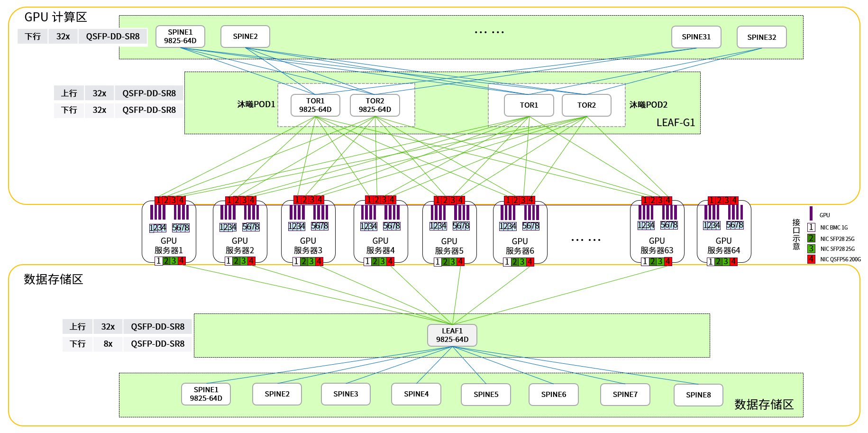The image size is (868, 433).
Task: Select storage SPINE4 switch node
Action: (x=416, y=394)
